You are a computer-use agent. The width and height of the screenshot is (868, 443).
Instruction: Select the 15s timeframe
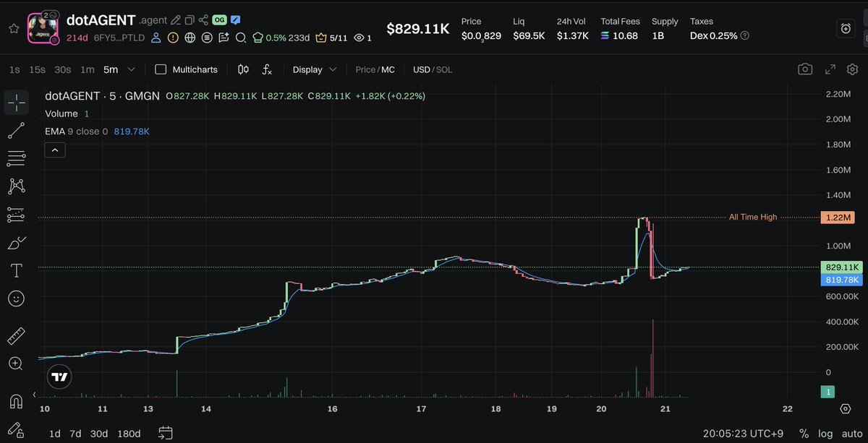37,69
